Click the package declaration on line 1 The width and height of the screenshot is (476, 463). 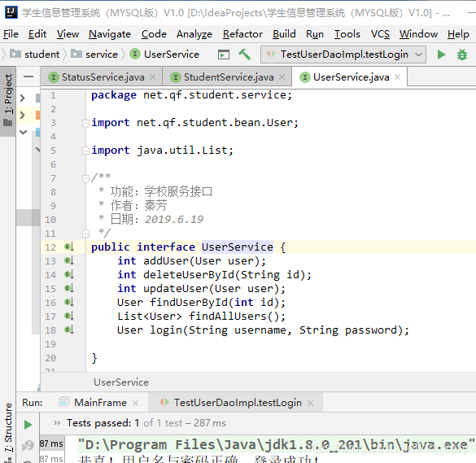(x=191, y=95)
